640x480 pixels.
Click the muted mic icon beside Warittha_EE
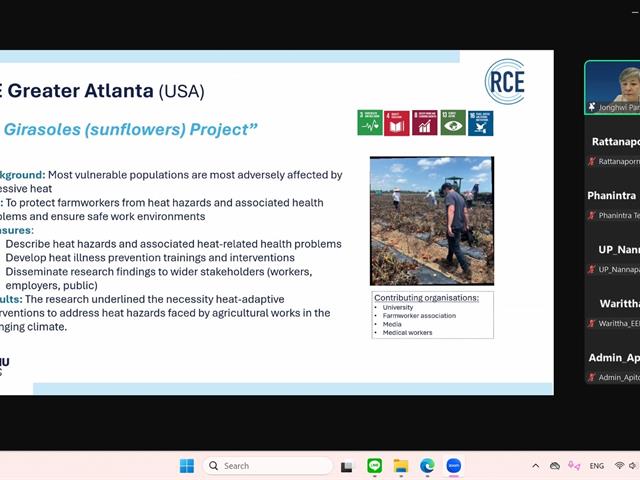[591, 323]
